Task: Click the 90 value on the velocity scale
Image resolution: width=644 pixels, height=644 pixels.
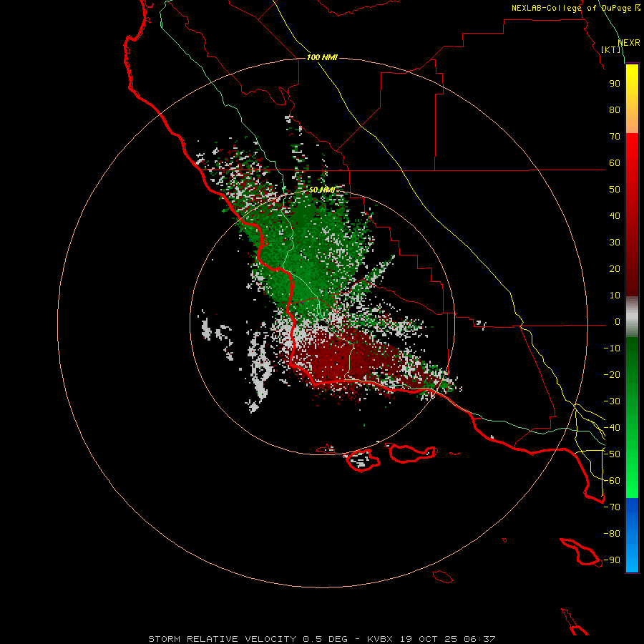Action: [615, 84]
